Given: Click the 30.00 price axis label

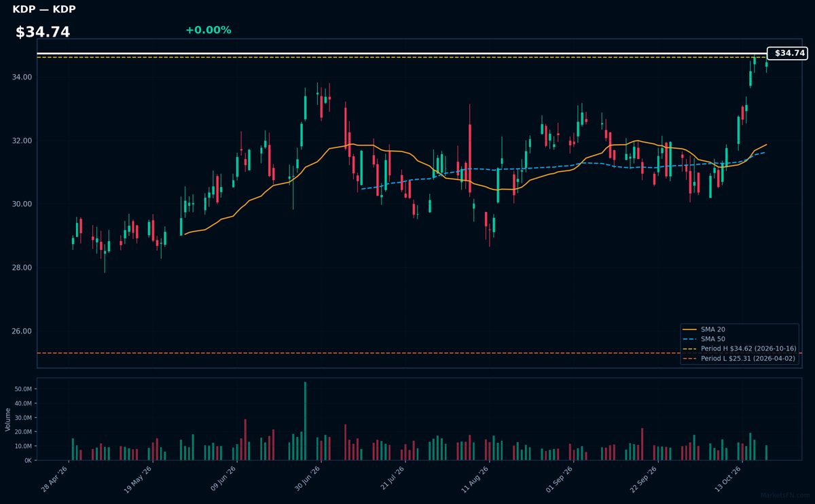Looking at the screenshot, I should tap(23, 204).
